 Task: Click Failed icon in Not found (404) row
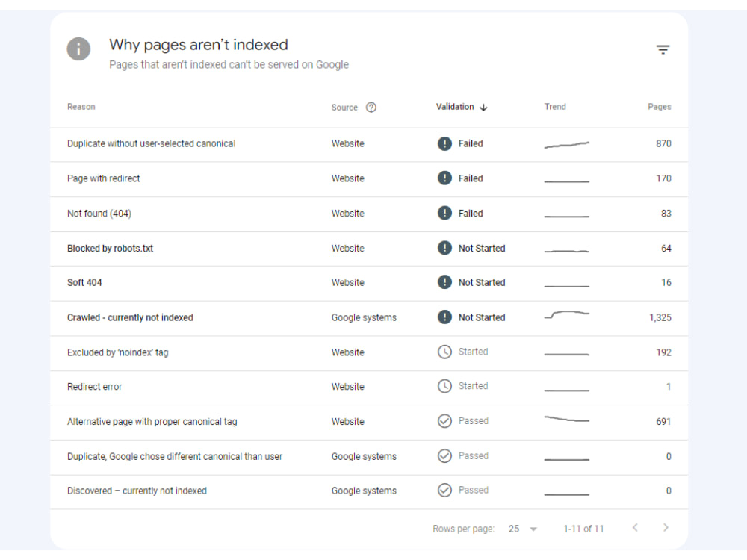[x=444, y=213]
